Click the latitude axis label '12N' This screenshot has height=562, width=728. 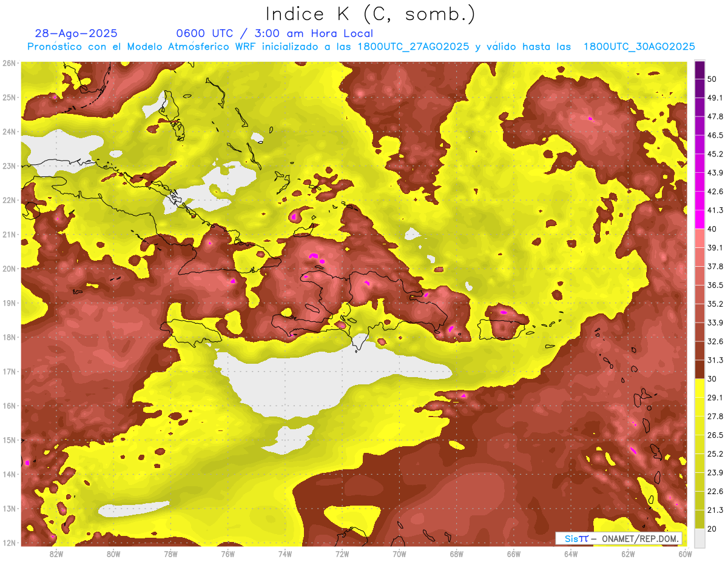pyautogui.click(x=9, y=543)
